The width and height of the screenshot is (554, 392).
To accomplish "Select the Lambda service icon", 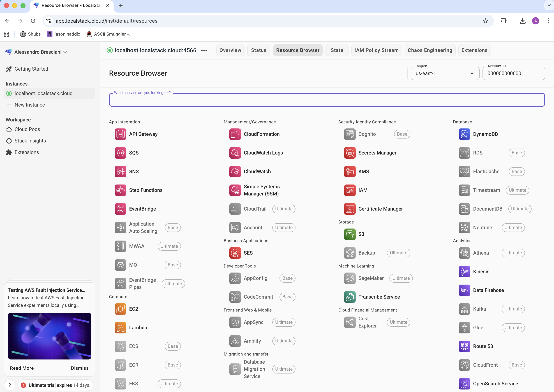I will pos(120,328).
